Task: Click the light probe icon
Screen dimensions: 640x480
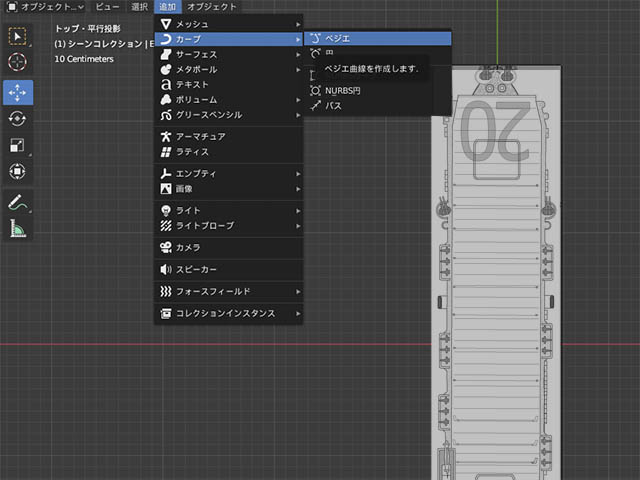Action: pyautogui.click(x=166, y=226)
